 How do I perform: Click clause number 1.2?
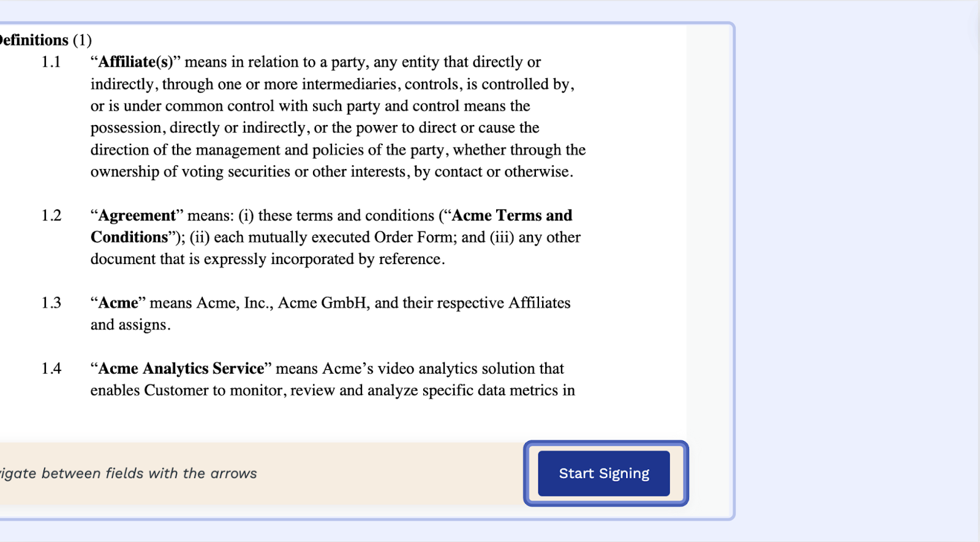(x=51, y=216)
